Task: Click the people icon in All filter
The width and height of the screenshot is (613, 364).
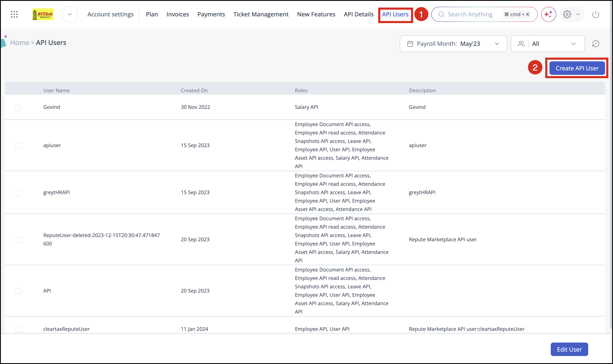Action: 521,44
